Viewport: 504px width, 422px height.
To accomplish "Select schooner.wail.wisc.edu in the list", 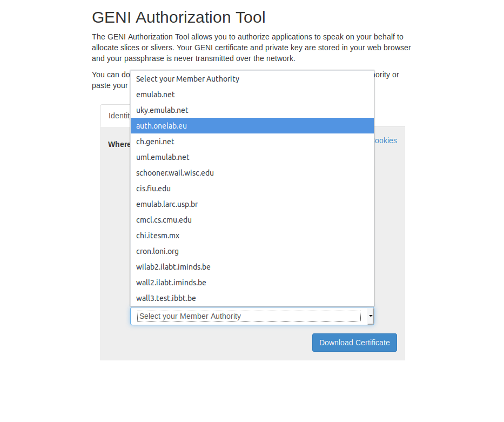I will [x=175, y=173].
